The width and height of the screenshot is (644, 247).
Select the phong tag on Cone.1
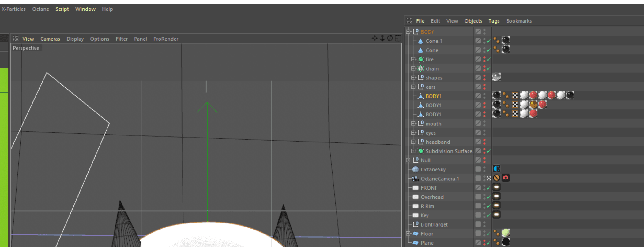[496, 40]
